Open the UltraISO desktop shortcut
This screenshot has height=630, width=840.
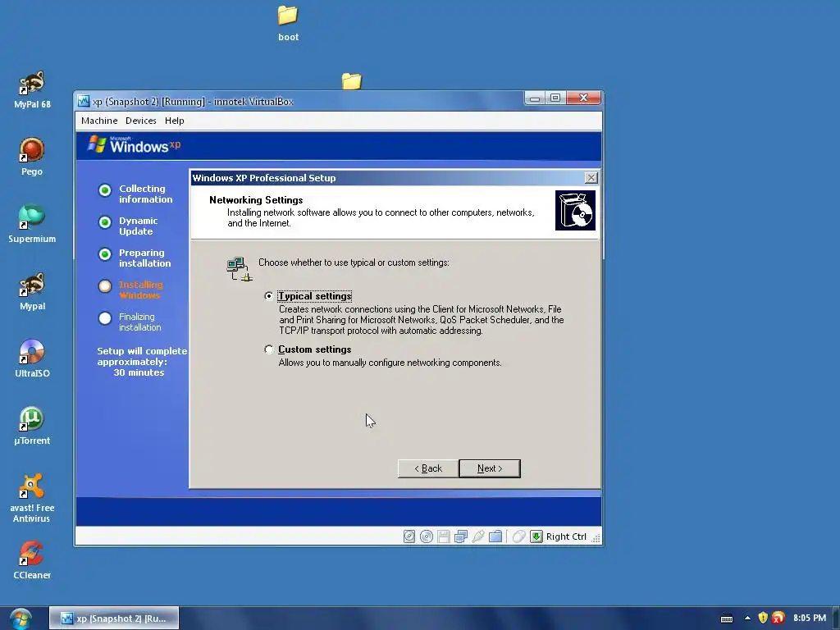tap(32, 358)
